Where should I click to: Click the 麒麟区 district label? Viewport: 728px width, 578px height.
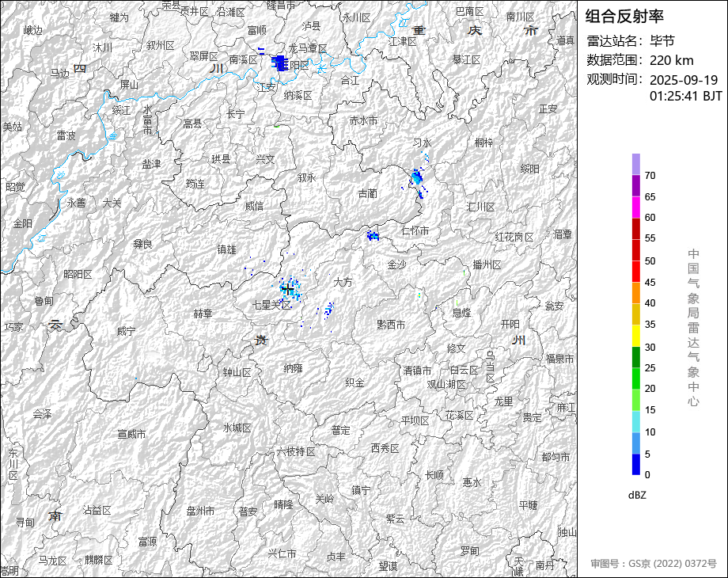pos(99,560)
